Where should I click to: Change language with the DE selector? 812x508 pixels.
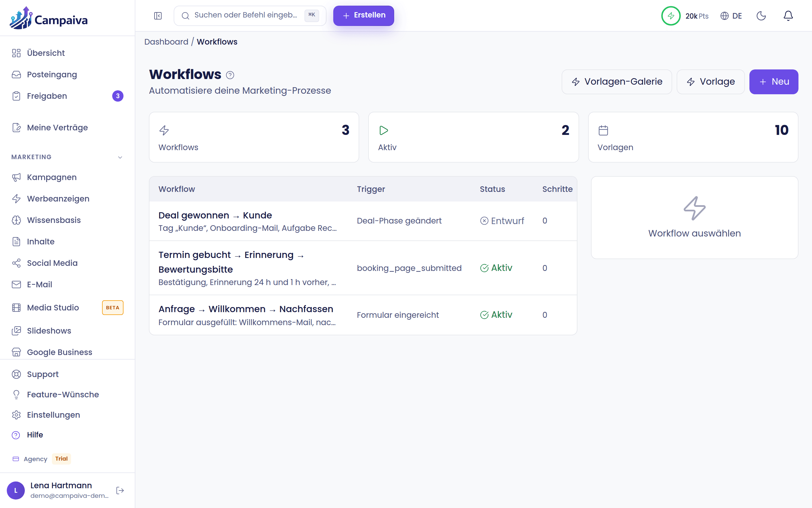click(x=731, y=16)
